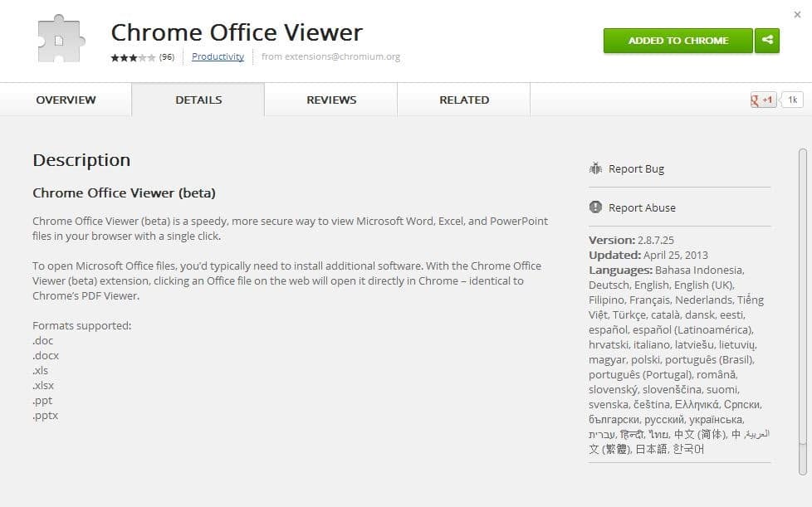
Task: Switch to the Overview tab
Action: tap(65, 99)
